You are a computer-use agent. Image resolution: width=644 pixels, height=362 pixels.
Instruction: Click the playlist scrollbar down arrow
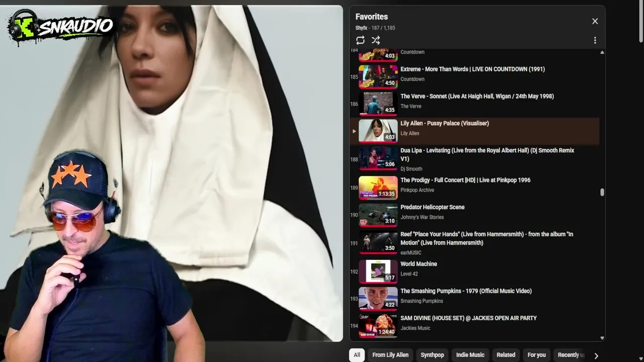(602, 338)
